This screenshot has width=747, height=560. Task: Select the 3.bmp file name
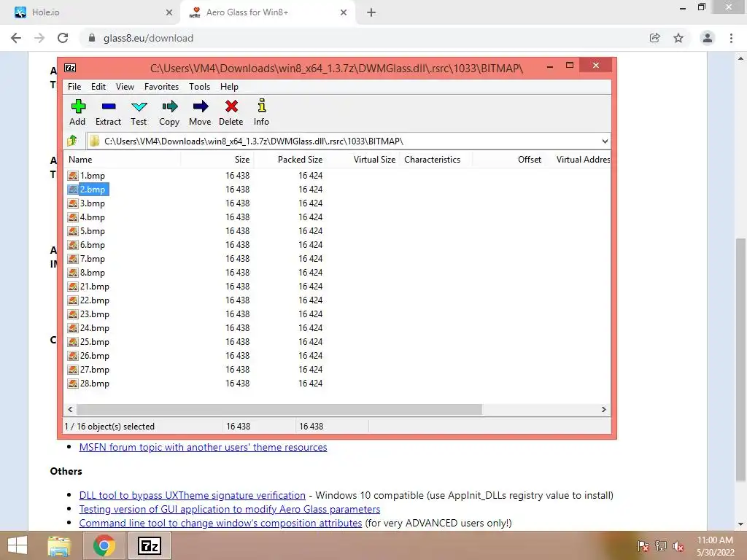tap(93, 203)
